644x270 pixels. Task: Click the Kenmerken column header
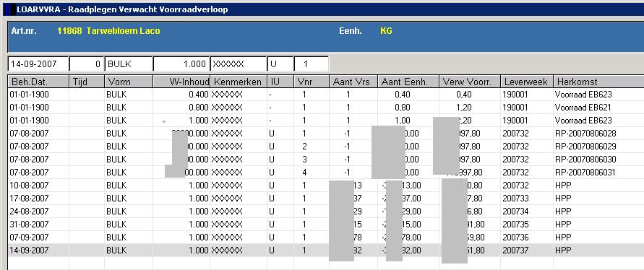click(x=239, y=82)
